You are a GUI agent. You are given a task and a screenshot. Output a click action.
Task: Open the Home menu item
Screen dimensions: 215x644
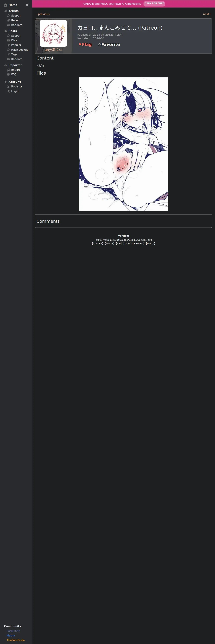point(13,5)
